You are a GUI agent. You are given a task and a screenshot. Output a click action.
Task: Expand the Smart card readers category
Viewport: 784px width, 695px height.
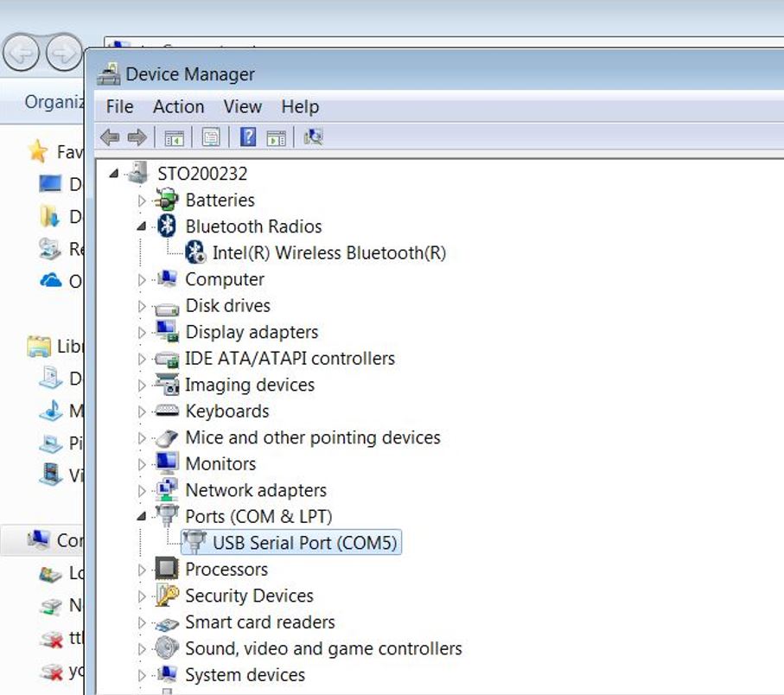[142, 622]
